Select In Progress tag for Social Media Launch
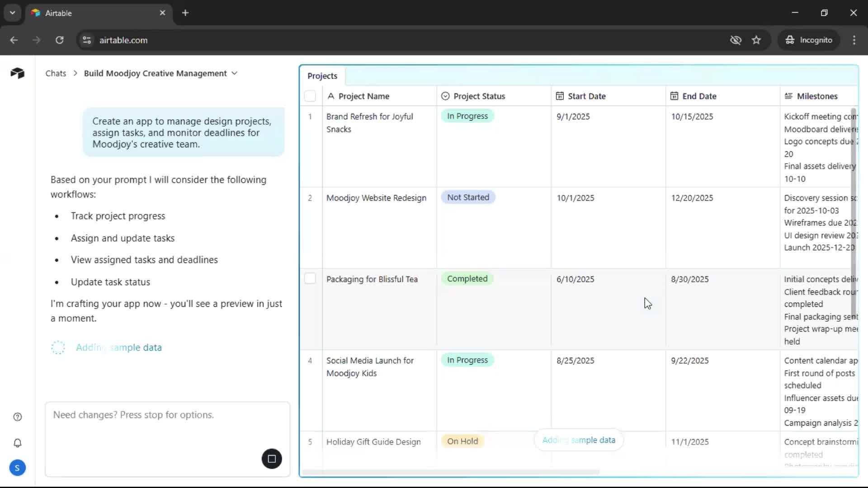 (467, 360)
